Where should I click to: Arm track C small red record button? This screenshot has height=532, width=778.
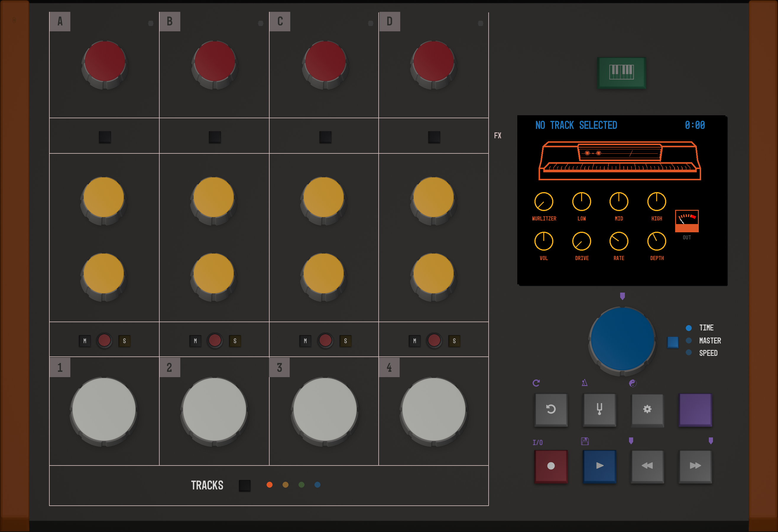pos(325,340)
